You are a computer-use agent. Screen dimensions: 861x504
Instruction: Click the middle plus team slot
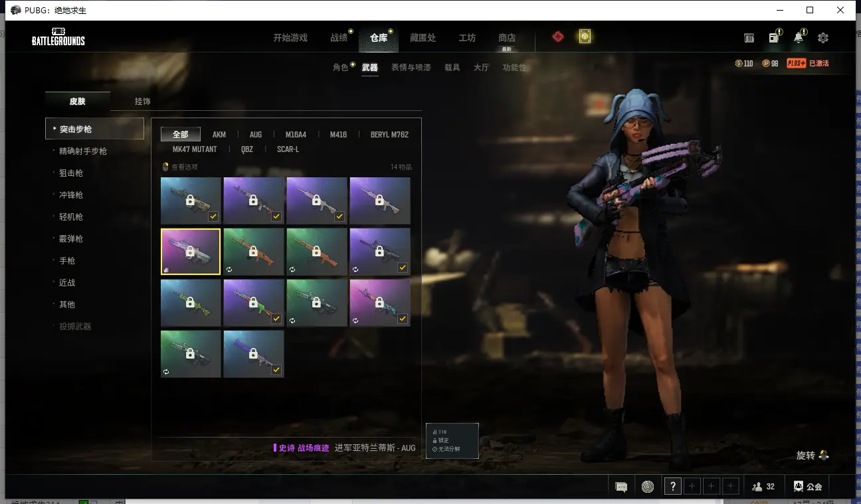click(712, 487)
